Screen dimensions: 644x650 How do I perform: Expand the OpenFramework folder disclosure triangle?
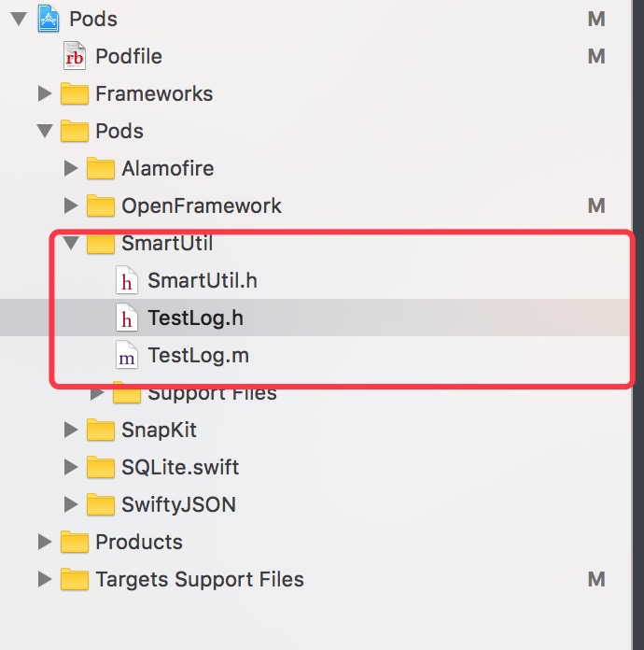coord(71,205)
